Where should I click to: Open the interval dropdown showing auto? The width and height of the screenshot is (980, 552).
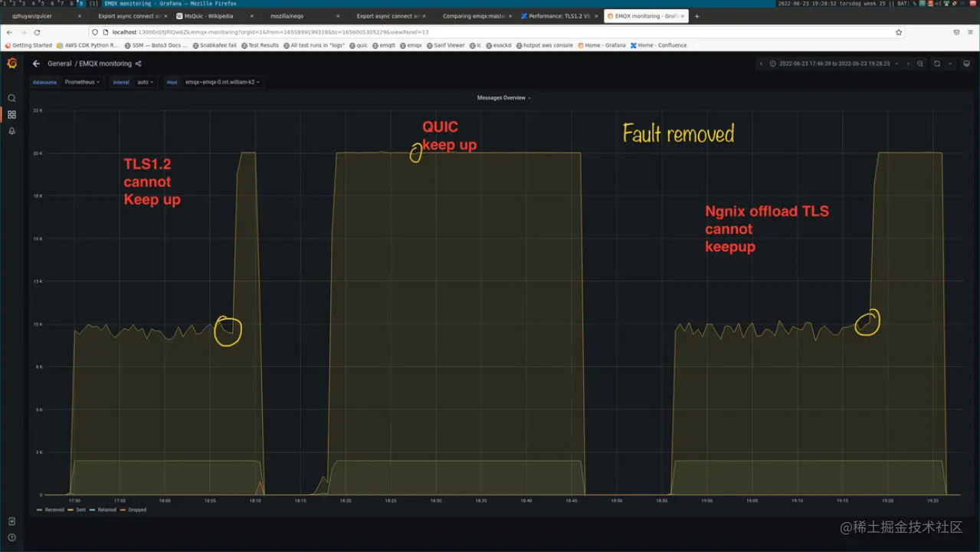tap(144, 82)
